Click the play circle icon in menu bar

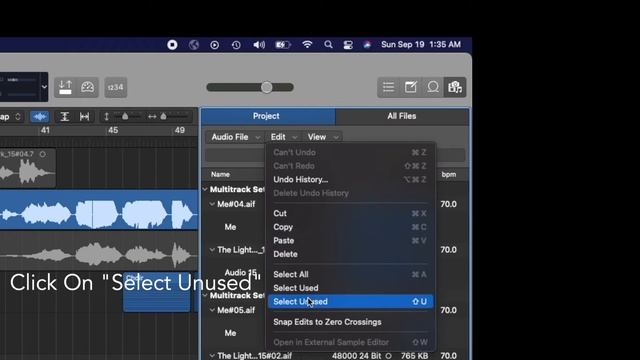[x=214, y=45]
